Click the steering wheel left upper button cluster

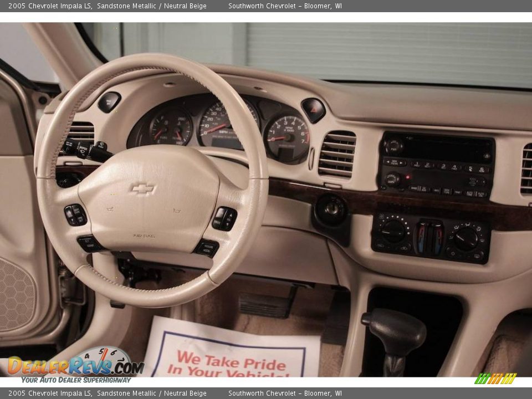pos(75,215)
